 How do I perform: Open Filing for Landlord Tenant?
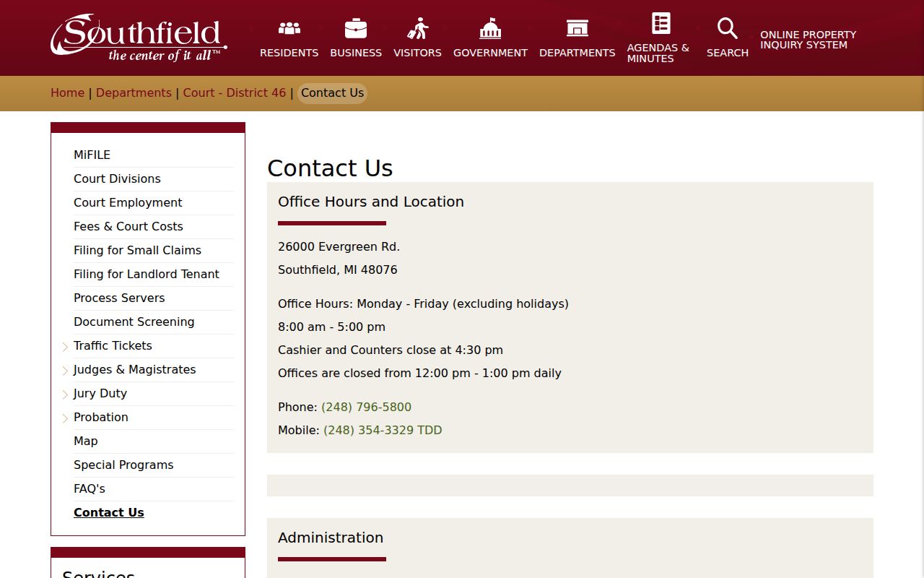(x=147, y=275)
